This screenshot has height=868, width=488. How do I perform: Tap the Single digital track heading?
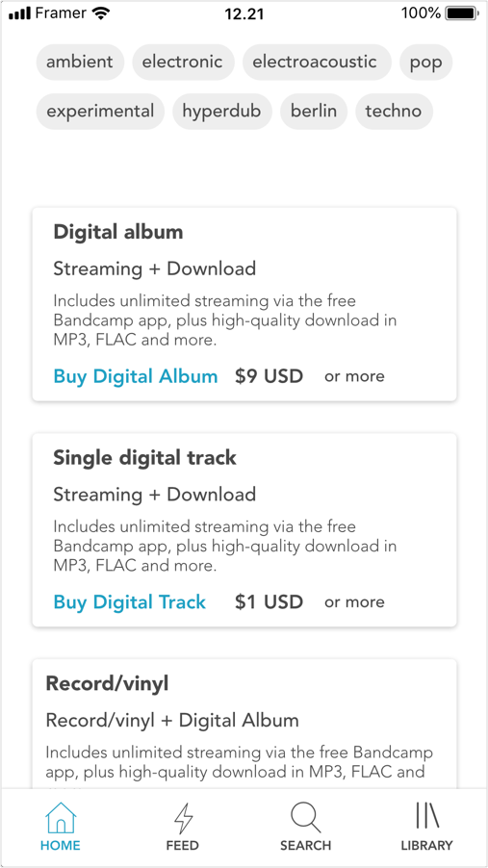pos(144,458)
